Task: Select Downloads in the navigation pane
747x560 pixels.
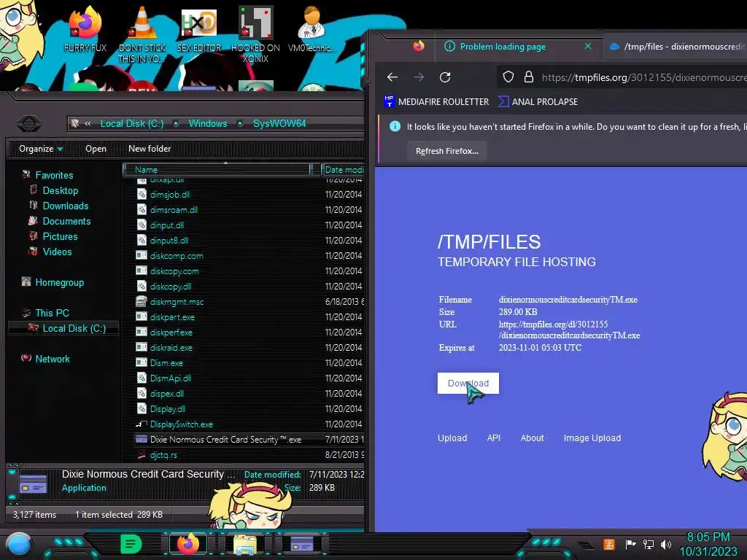Action: point(65,206)
